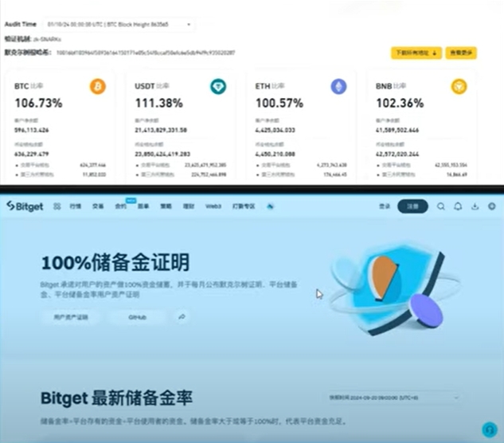Click the yellow BNB coin icon
The width and height of the screenshot is (504, 443).
(459, 86)
